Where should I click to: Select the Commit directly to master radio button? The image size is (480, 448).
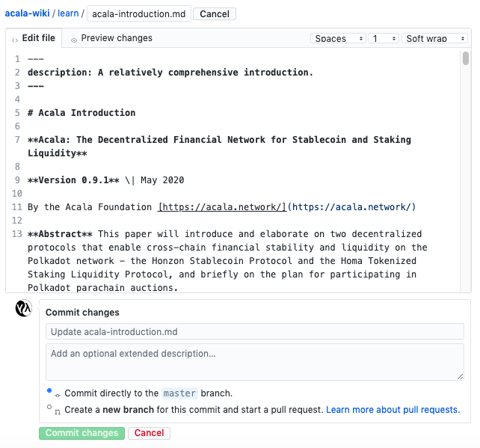point(49,390)
